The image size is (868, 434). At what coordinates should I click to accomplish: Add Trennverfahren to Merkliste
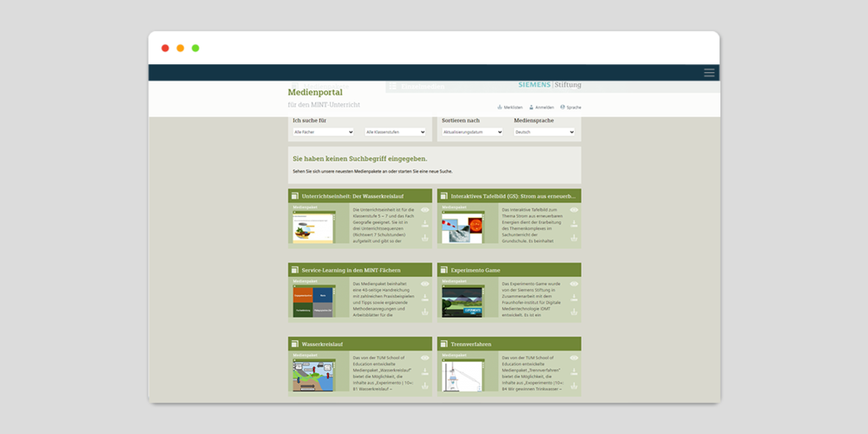[574, 386]
